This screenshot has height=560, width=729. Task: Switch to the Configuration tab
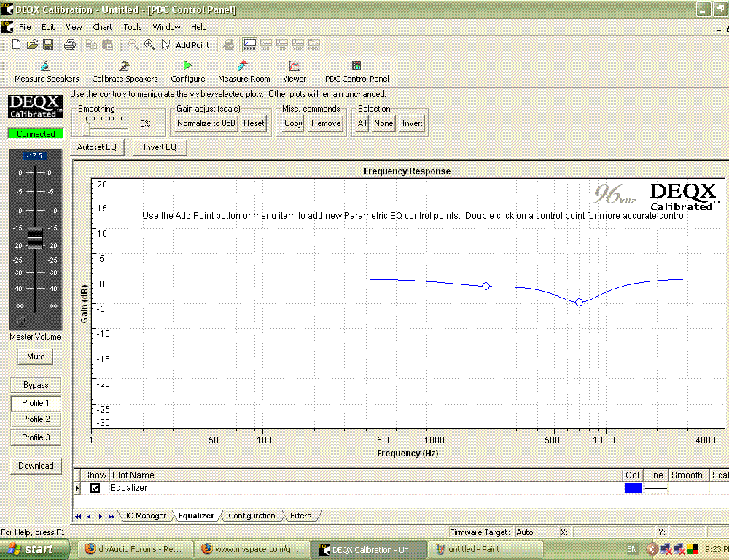252,516
